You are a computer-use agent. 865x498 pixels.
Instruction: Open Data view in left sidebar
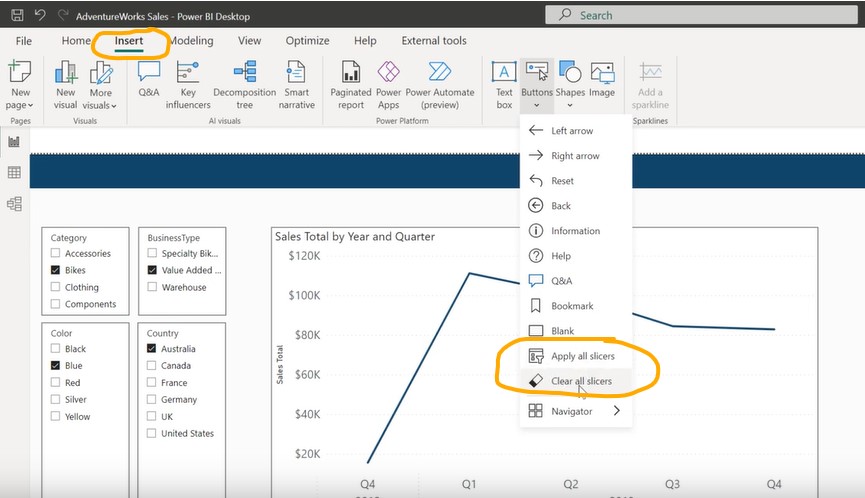(x=14, y=173)
